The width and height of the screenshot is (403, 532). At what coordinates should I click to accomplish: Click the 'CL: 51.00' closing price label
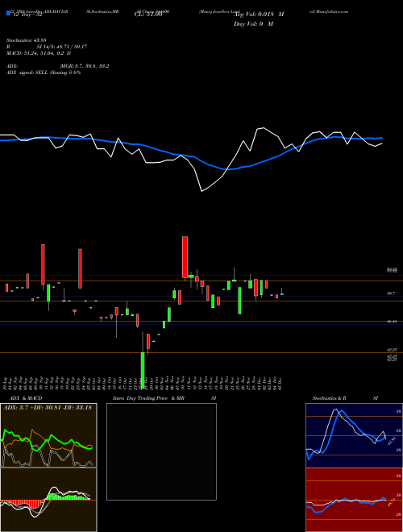click(x=148, y=15)
